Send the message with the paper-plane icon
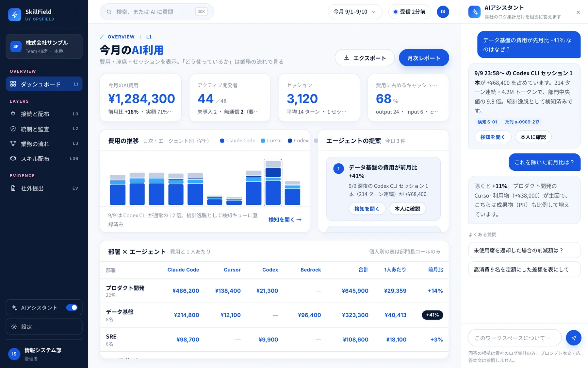 pos(574,338)
